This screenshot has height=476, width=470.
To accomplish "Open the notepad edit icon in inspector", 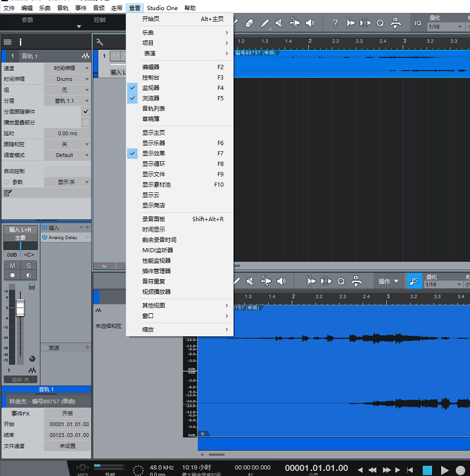I will tap(7, 193).
